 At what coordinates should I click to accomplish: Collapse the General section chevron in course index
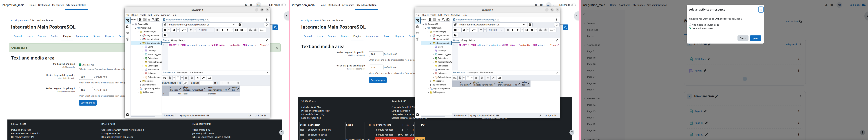click(585, 24)
